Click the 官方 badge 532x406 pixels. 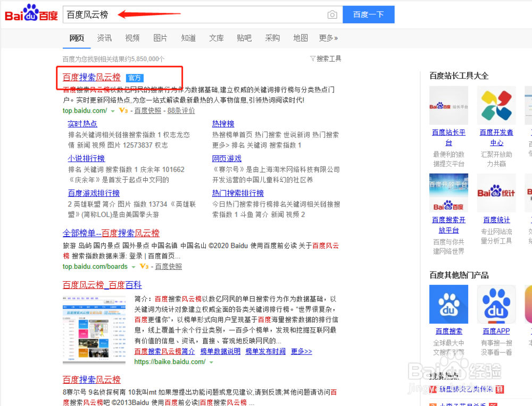pyautogui.click(x=135, y=78)
